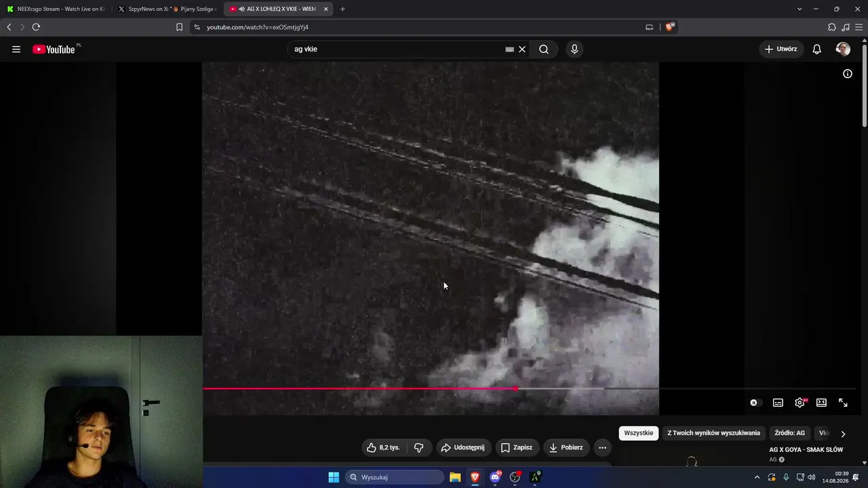This screenshot has width=868, height=488.
Task: Switch to the NEEXcsgo Stream browser tab
Action: point(56,9)
